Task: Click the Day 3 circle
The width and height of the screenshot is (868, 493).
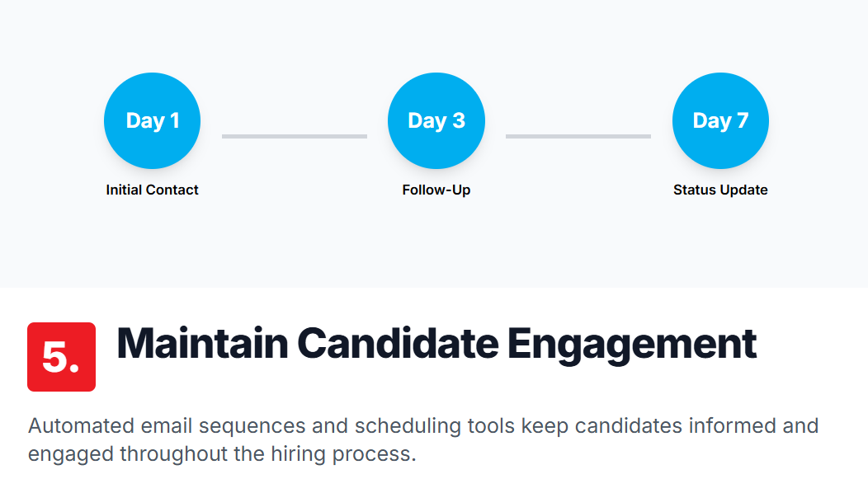Action: click(436, 120)
